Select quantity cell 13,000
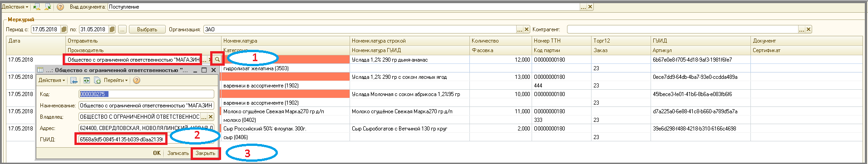 501,77
